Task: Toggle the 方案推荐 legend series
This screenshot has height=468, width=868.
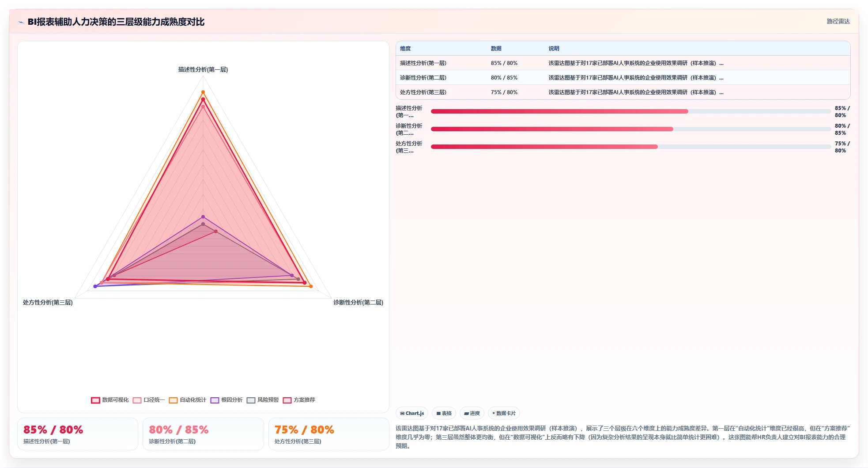Action: click(x=299, y=400)
